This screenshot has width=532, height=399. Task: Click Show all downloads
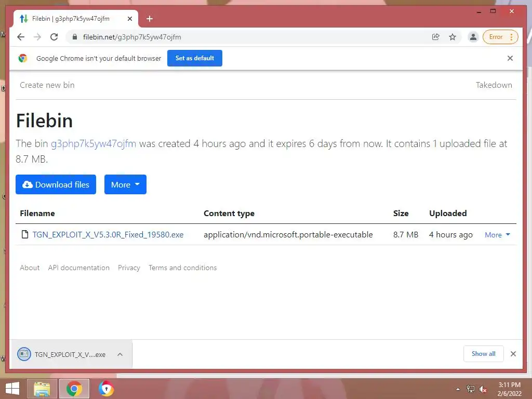[x=484, y=353]
